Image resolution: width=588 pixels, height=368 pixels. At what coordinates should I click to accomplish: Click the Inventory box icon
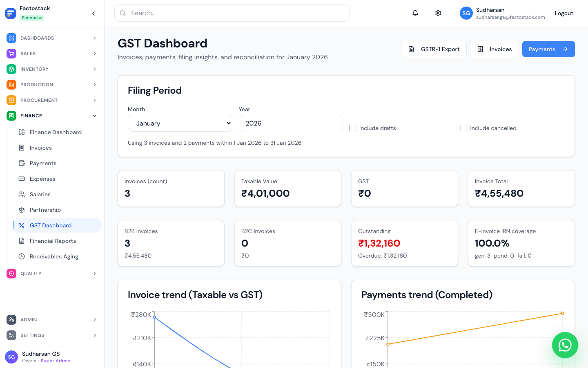(11, 69)
